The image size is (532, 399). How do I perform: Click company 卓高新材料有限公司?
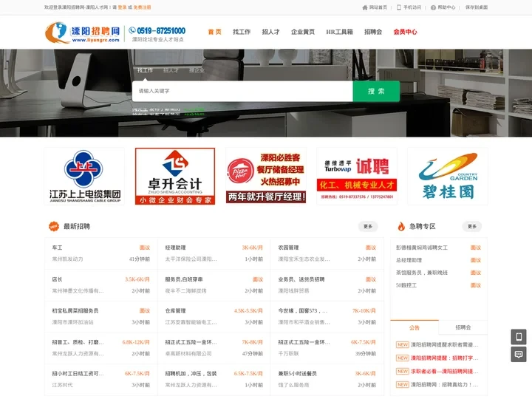tap(188, 353)
